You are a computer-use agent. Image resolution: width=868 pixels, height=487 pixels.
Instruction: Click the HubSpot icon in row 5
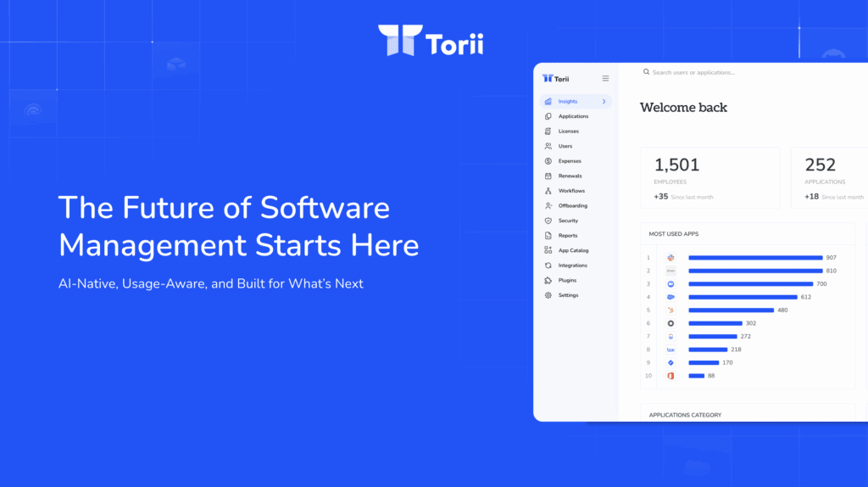click(670, 311)
